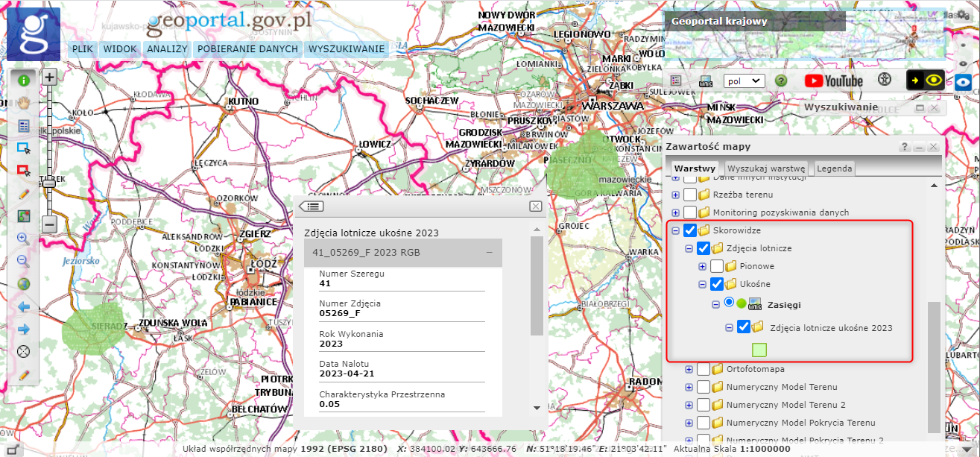Go to previous map view arrow
Viewport: 980px width, 457px height.
(23, 306)
